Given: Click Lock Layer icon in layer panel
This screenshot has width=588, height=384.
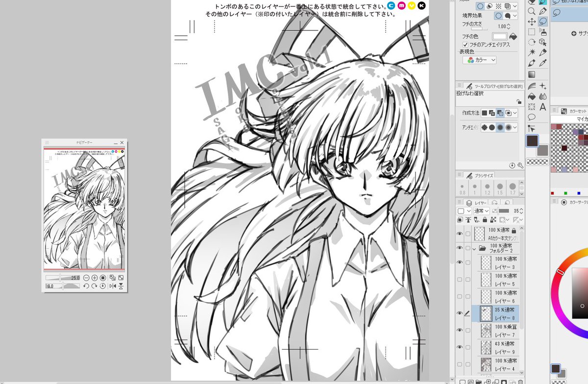Looking at the screenshot, I should (485, 219).
